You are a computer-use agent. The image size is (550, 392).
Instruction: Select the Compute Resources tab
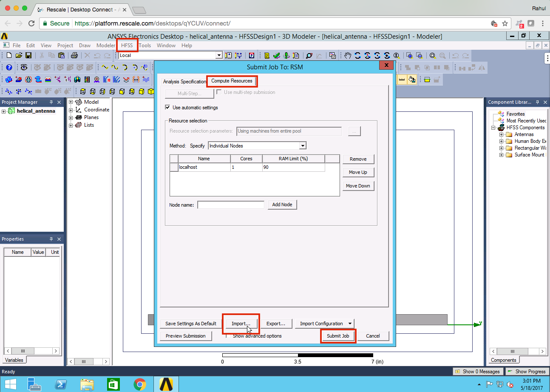(x=232, y=81)
